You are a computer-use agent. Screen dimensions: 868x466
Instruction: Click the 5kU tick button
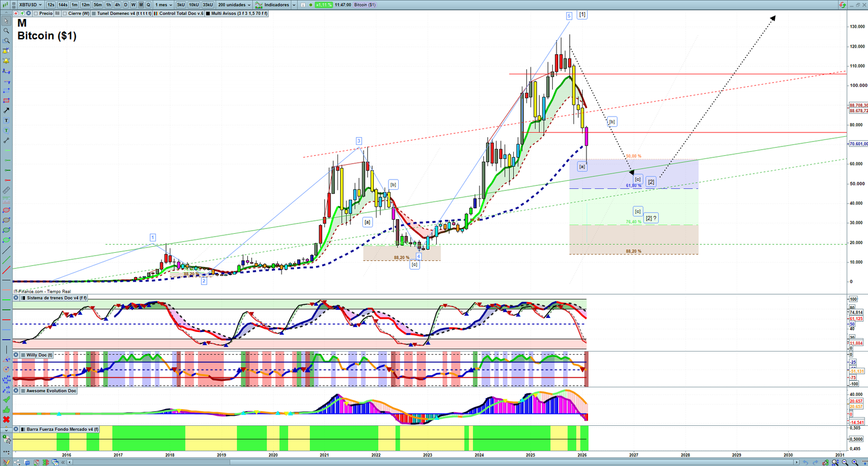pyautogui.click(x=181, y=5)
